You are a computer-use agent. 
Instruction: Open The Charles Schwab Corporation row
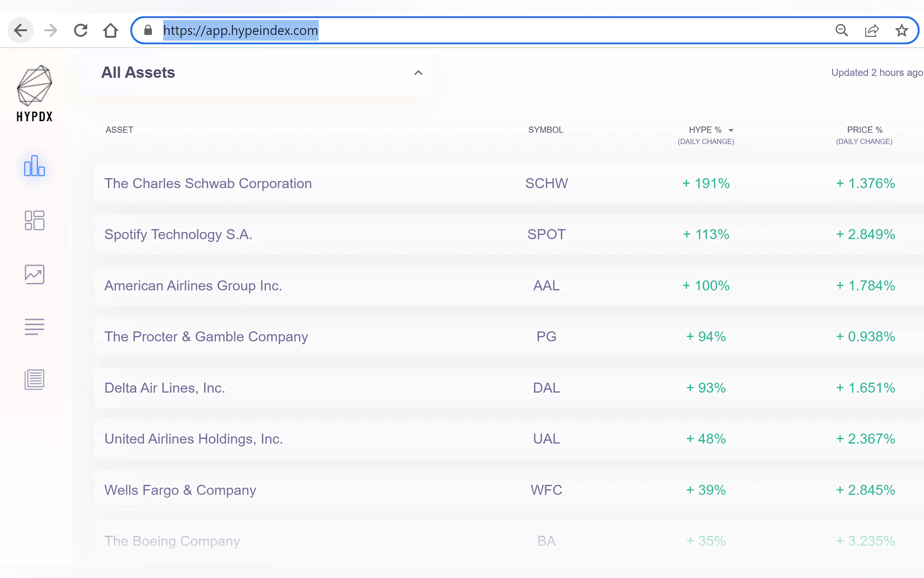tap(208, 183)
